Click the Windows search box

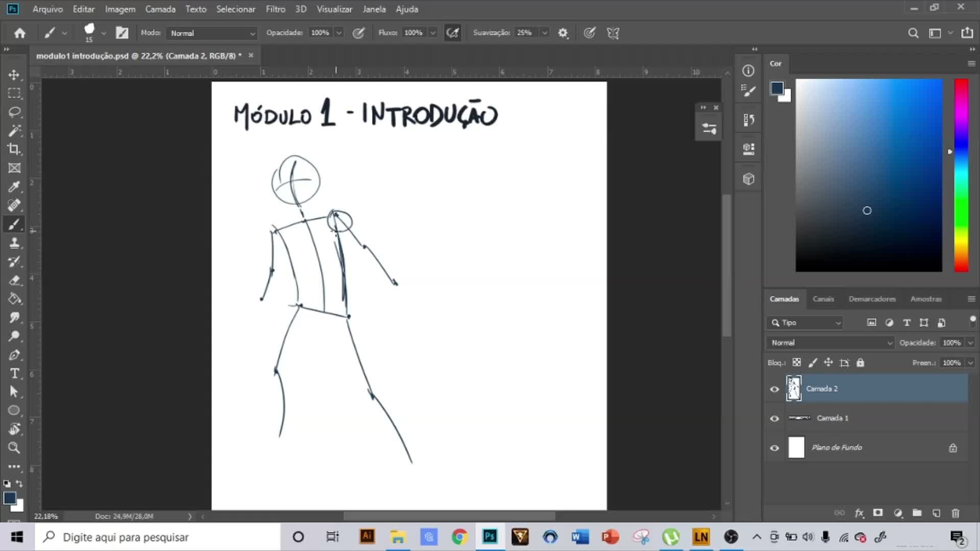click(158, 537)
